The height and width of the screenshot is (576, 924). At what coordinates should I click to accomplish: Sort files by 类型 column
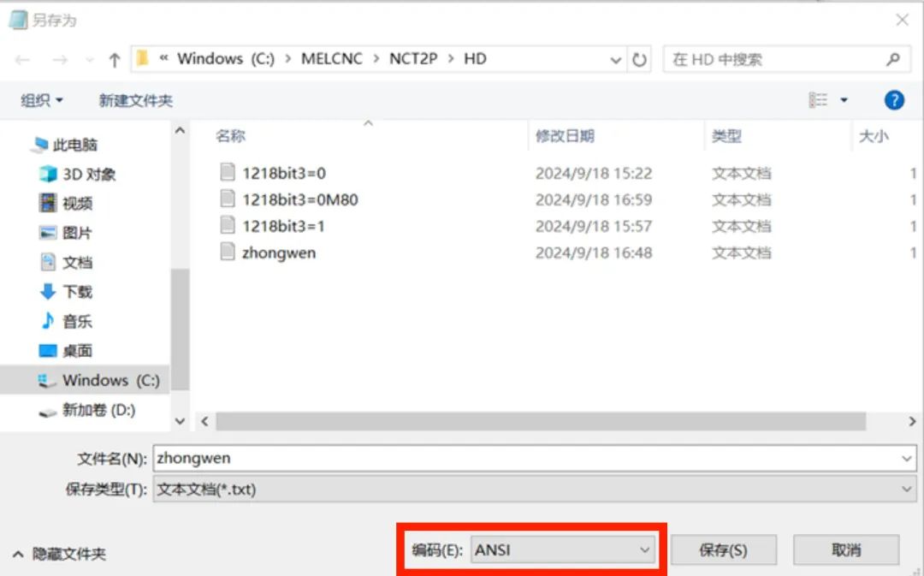(726, 136)
